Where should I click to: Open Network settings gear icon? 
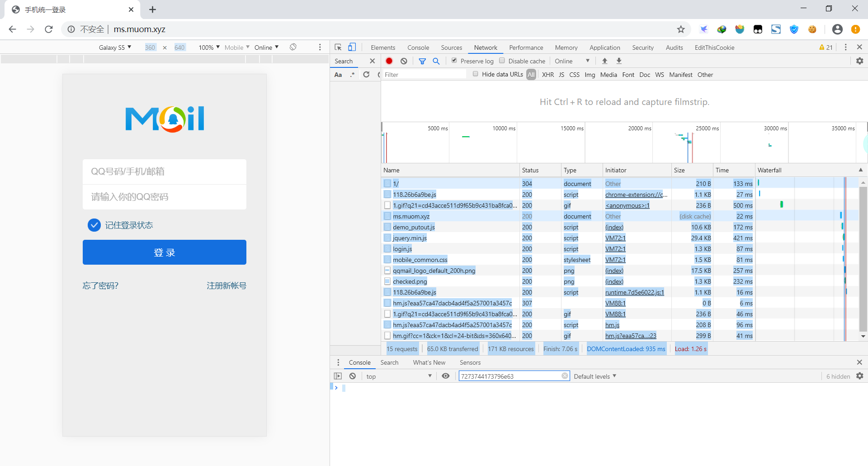859,61
